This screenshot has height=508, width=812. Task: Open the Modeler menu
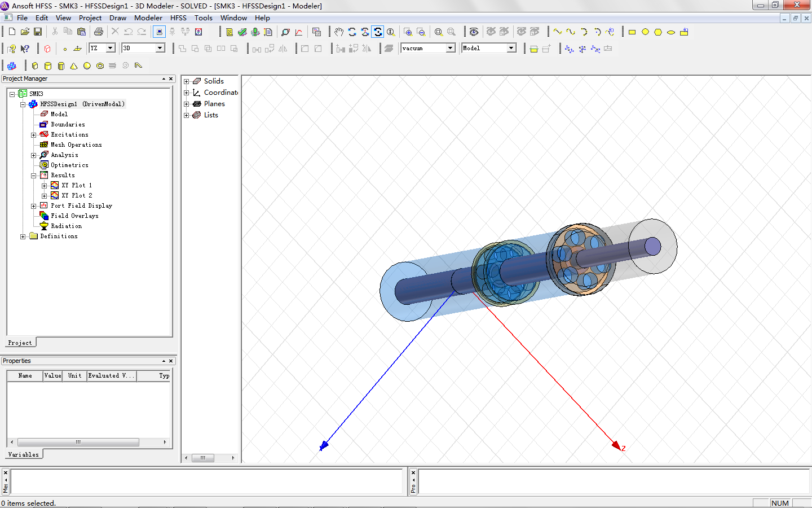[148, 18]
